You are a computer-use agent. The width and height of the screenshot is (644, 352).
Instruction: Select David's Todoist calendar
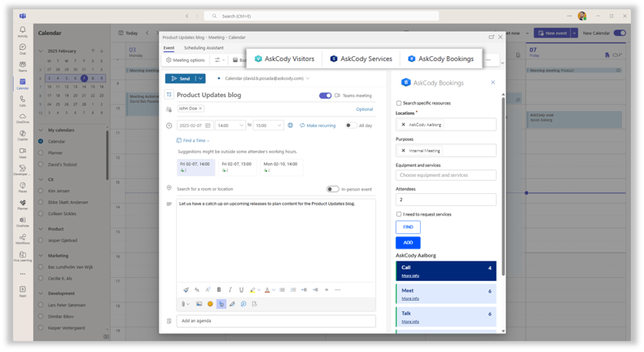coord(41,165)
